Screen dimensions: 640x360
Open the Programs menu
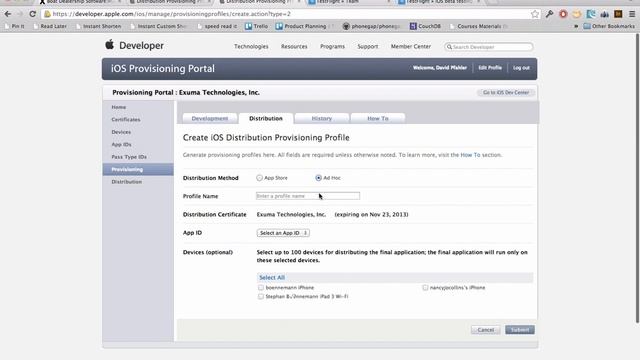[x=332, y=47]
